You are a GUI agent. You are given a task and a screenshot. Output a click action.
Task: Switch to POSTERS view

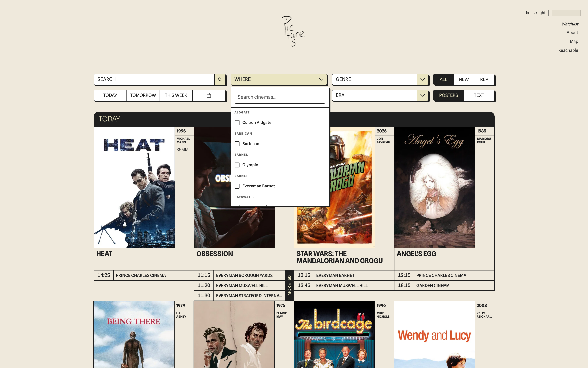(x=449, y=95)
